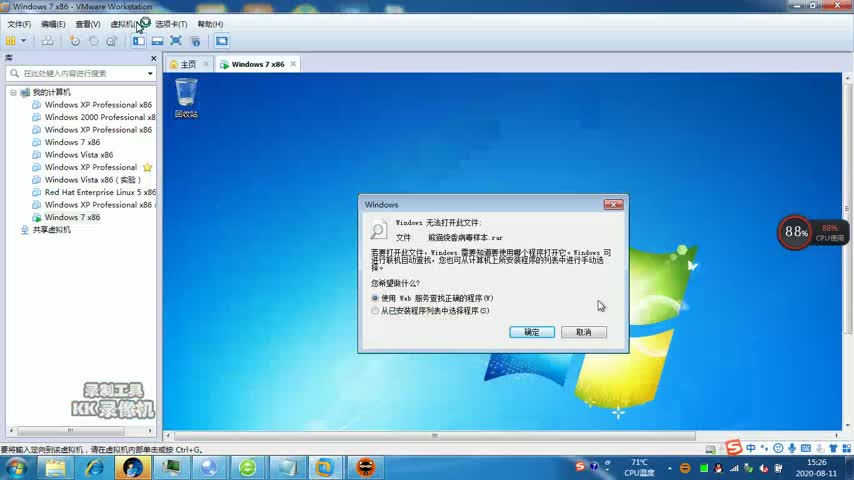854x480 pixels.
Task: Click the taskbar clock showing 15:26
Action: tap(816, 468)
